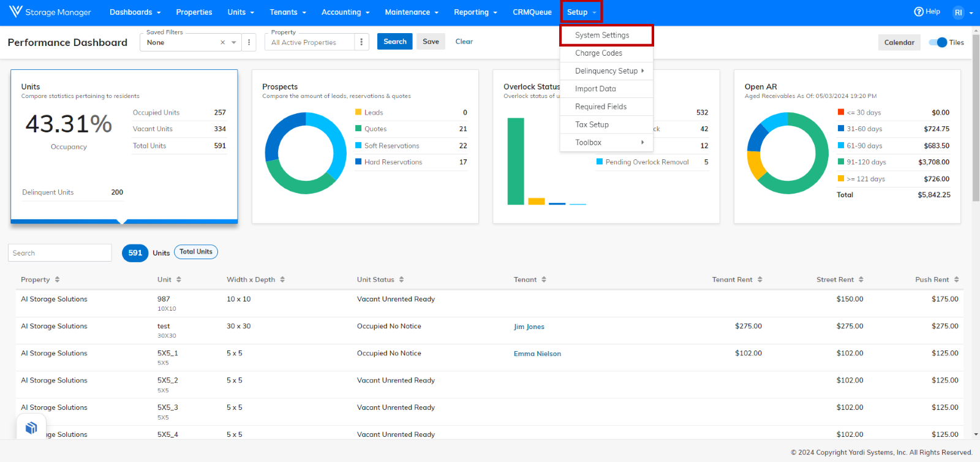Click the page vertical scrollbar
This screenshot has height=462, width=980.
(976, 116)
